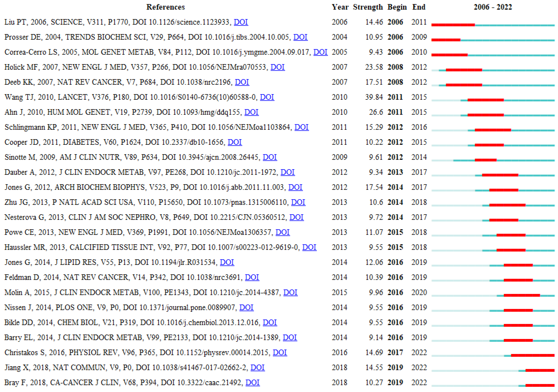Open the DOI link for Cooper JD Diabetes article
This screenshot has width=558, height=392.
(235, 142)
